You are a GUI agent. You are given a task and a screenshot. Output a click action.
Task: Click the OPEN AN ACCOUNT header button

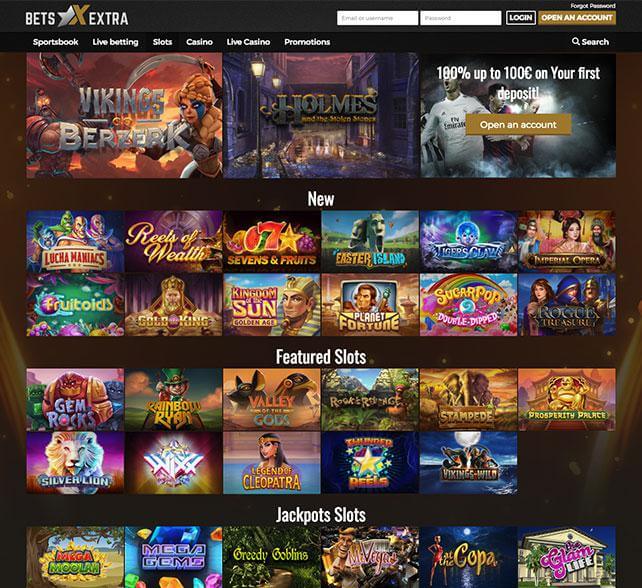[x=577, y=18]
